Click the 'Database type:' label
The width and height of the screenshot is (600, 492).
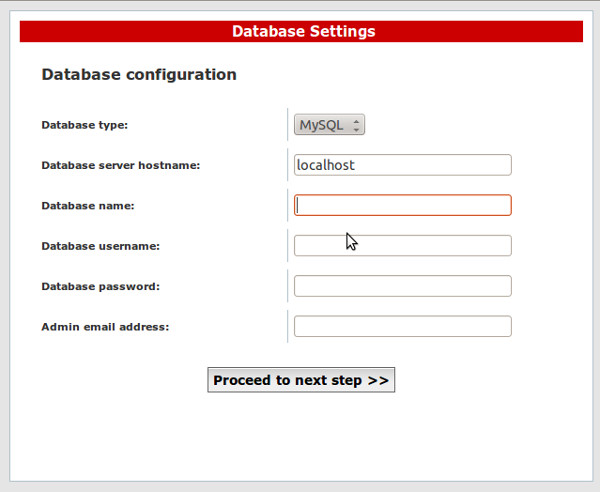coord(85,125)
